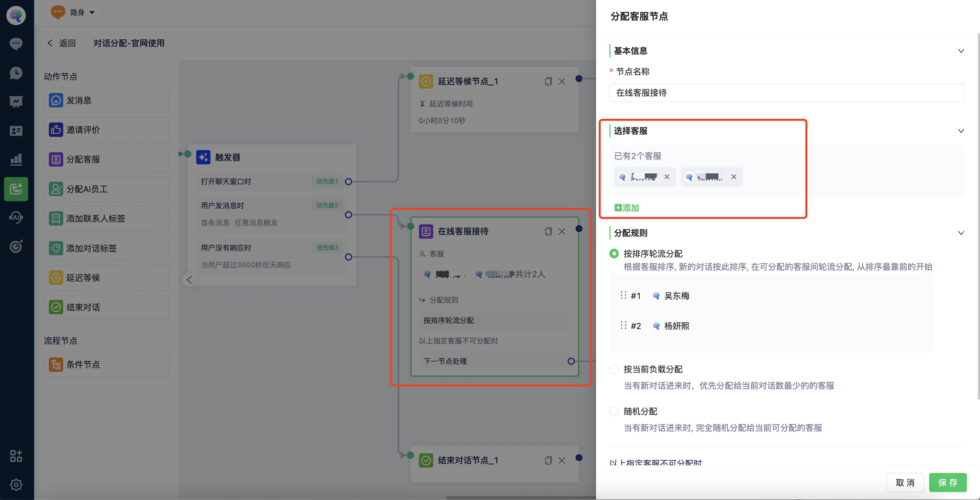
Task: Select 按当前负载分配 radio option
Action: point(614,369)
